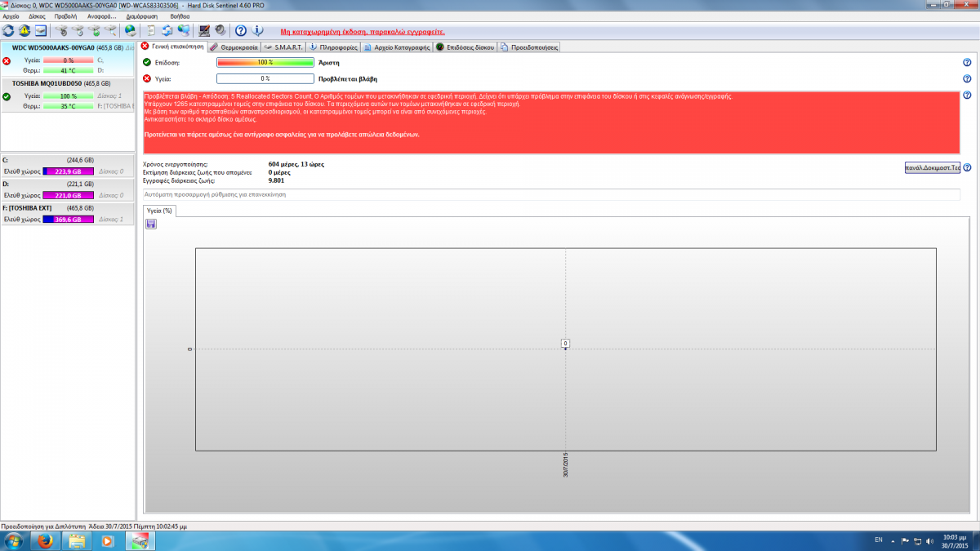Open the Αναφορά menu
The image size is (980, 551).
(100, 16)
